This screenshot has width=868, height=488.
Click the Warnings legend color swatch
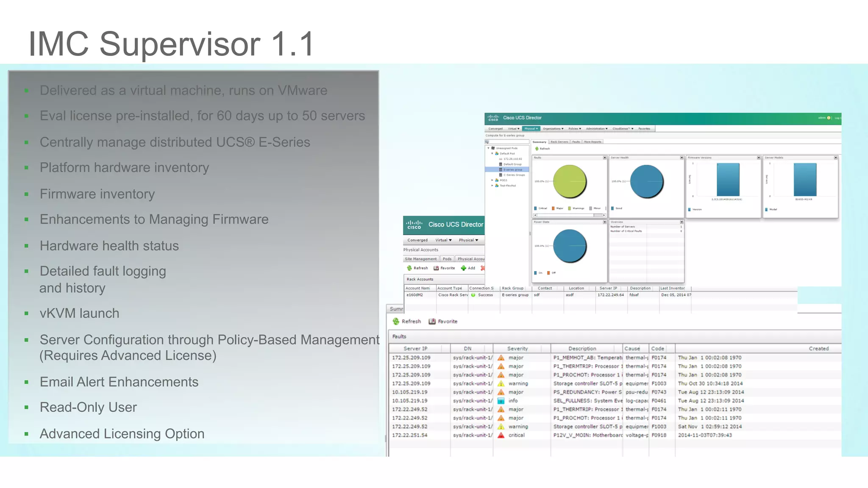(x=569, y=208)
